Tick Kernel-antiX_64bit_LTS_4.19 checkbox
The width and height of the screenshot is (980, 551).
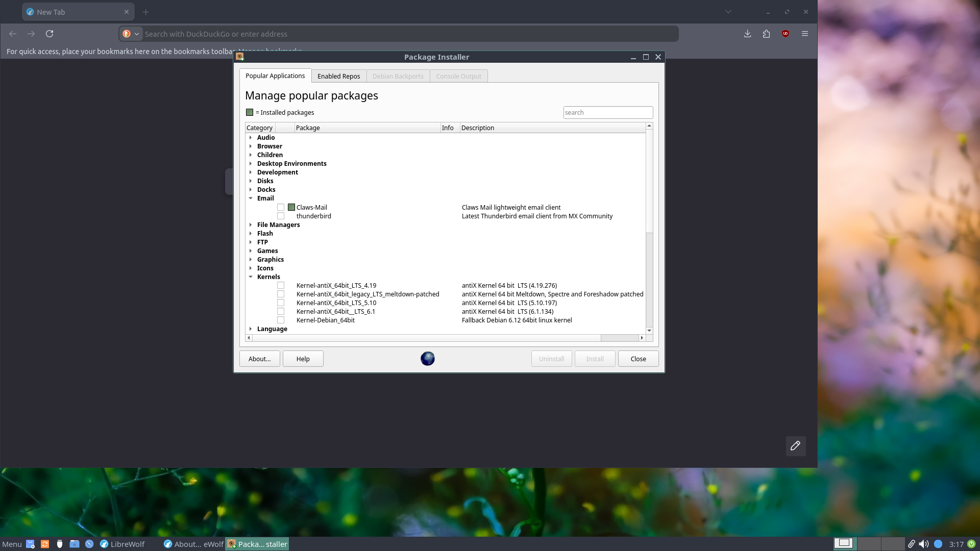point(281,285)
